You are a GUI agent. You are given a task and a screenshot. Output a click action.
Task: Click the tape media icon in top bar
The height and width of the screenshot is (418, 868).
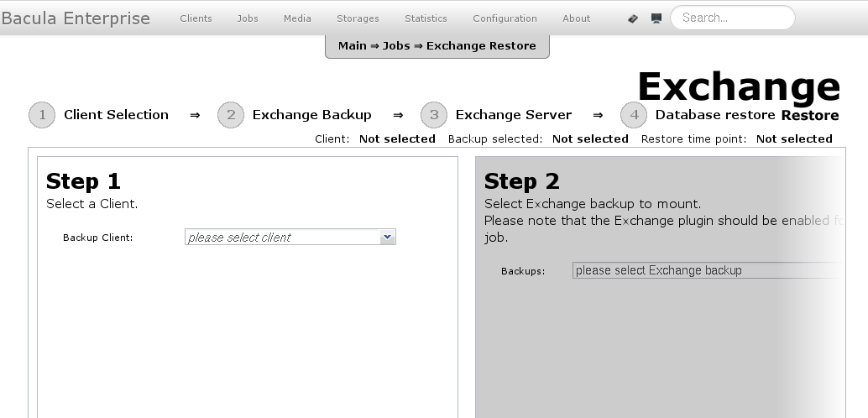633,18
